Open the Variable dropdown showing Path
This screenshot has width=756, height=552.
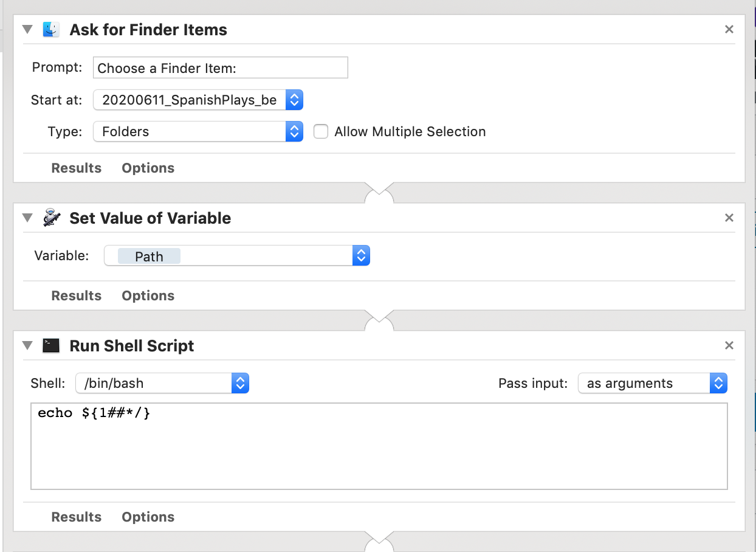click(237, 256)
